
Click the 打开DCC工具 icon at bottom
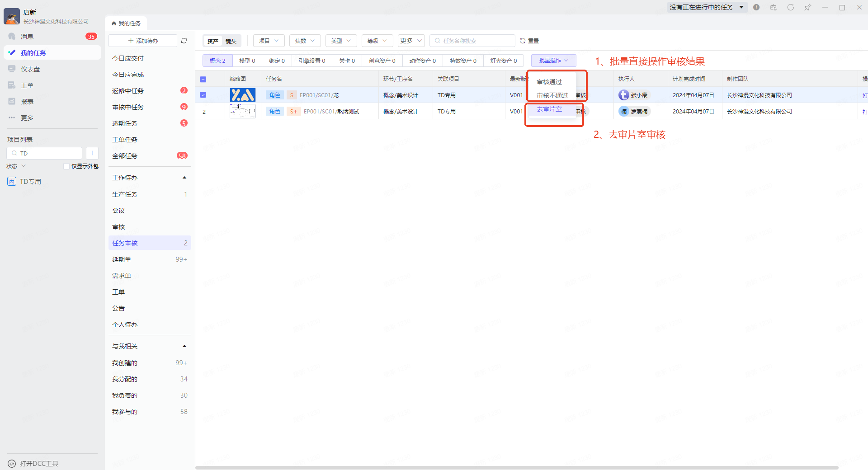pos(12,464)
